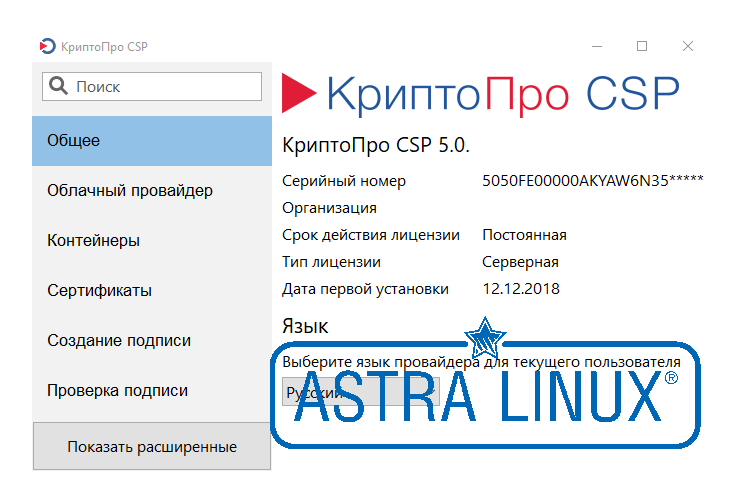This screenshot has width=741, height=503.
Task: Click the Организация label
Action: pos(329,208)
